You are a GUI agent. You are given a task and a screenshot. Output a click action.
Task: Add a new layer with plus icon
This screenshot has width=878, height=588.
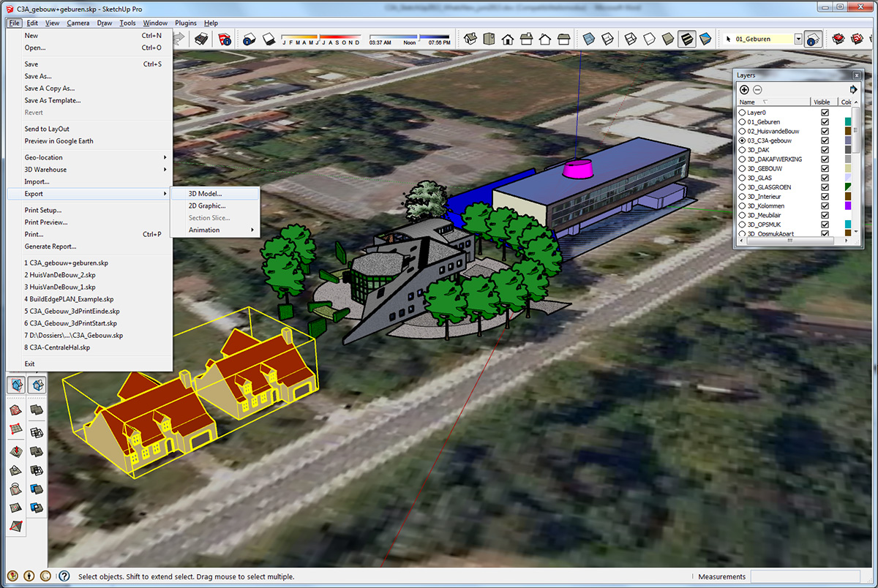[x=745, y=89]
